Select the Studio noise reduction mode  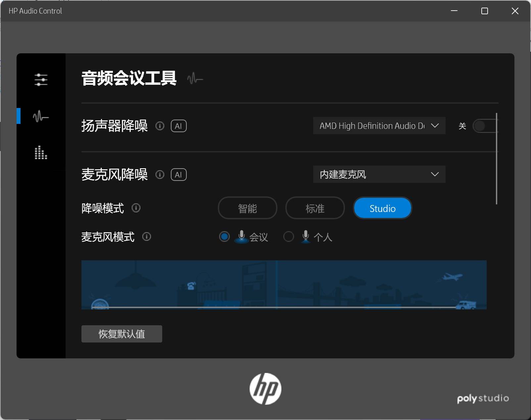coord(383,208)
